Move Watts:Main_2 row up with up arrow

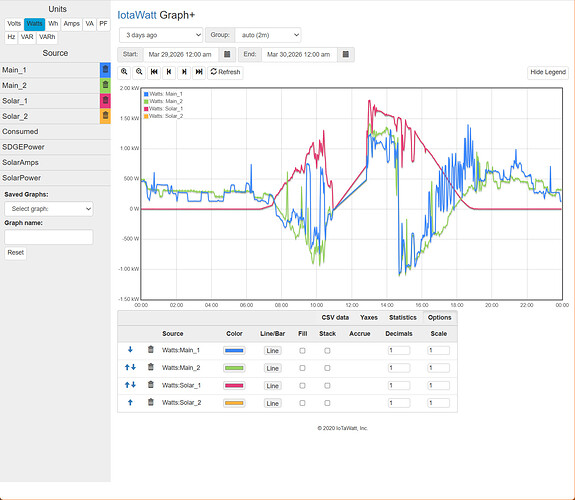(x=127, y=367)
